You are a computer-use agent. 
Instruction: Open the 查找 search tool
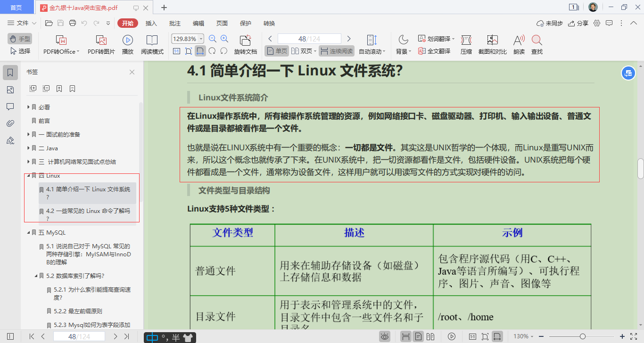(x=537, y=45)
